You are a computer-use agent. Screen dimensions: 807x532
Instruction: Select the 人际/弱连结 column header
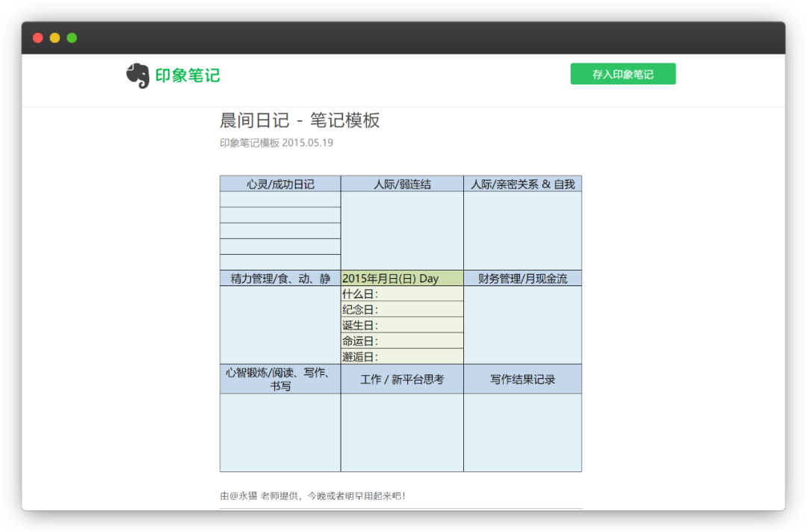point(401,183)
